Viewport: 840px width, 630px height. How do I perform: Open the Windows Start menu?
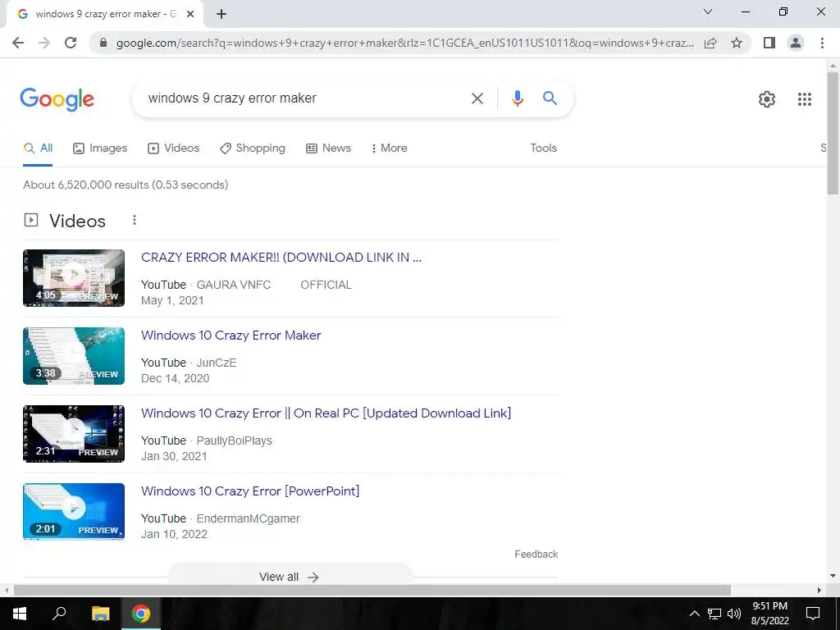[20, 614]
